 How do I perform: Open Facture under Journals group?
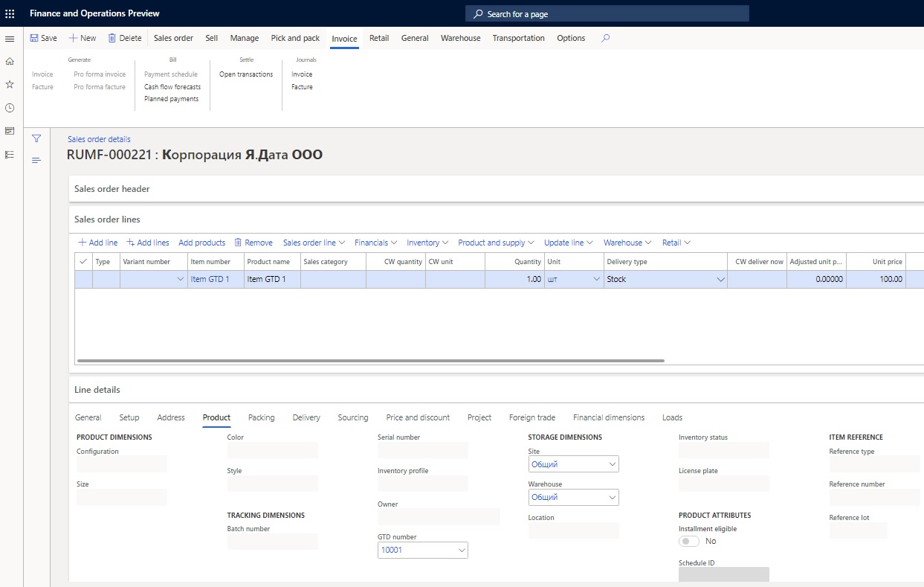click(x=302, y=87)
